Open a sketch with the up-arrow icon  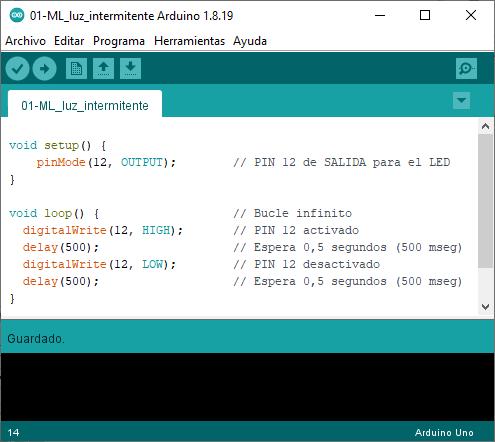click(x=103, y=69)
